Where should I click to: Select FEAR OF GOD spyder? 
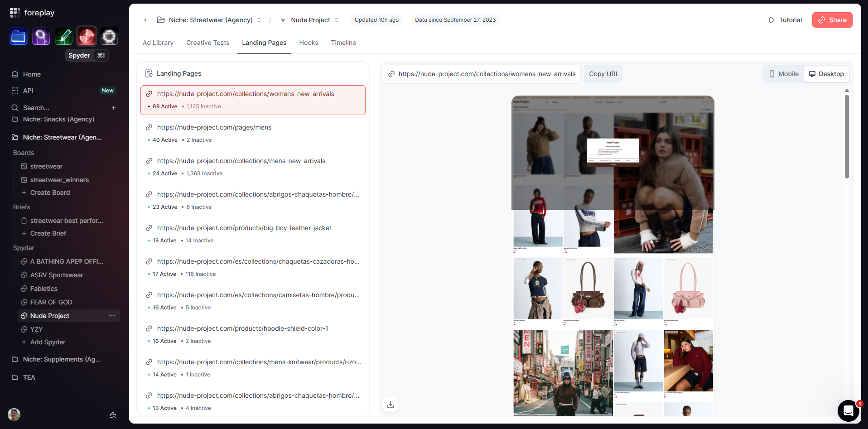tap(51, 302)
